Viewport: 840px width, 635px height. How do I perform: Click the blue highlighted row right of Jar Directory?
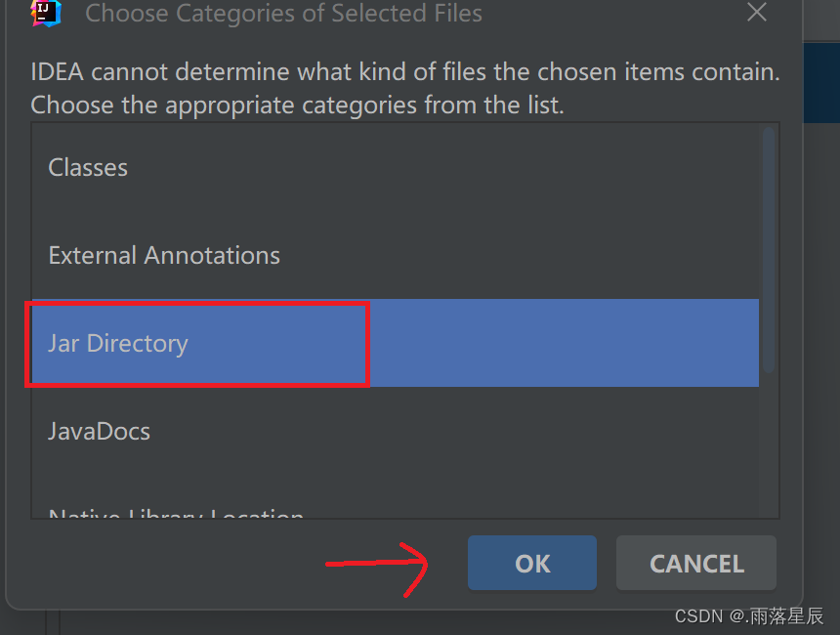(x=564, y=343)
